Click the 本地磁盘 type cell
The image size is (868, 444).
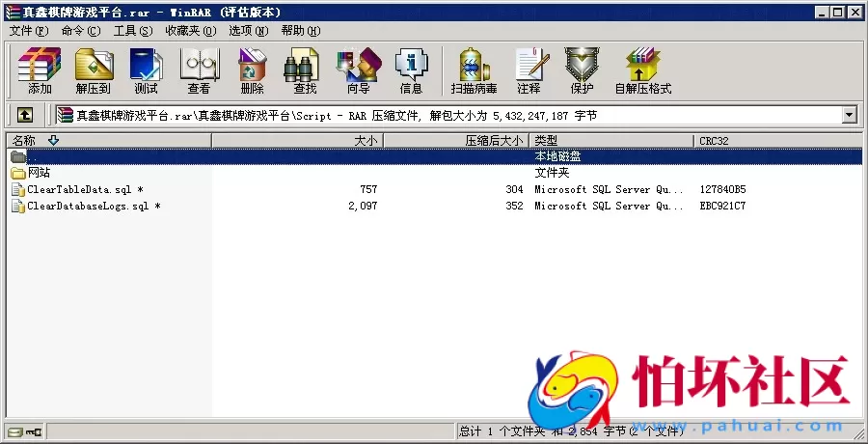coord(557,157)
